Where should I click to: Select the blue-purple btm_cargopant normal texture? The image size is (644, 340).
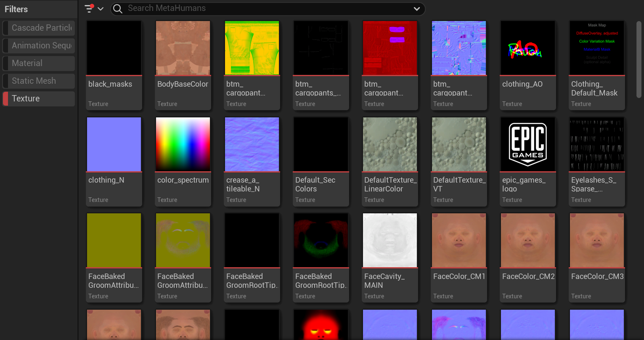tap(459, 65)
